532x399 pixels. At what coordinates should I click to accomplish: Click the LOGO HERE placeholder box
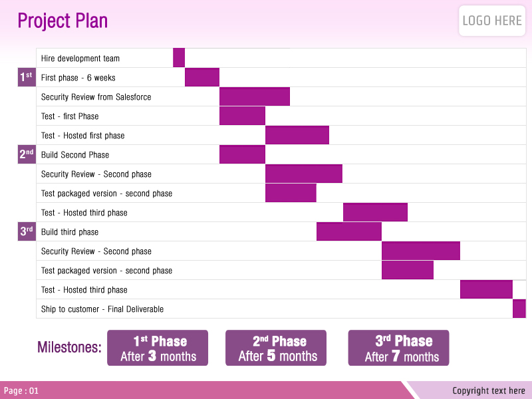click(x=492, y=21)
